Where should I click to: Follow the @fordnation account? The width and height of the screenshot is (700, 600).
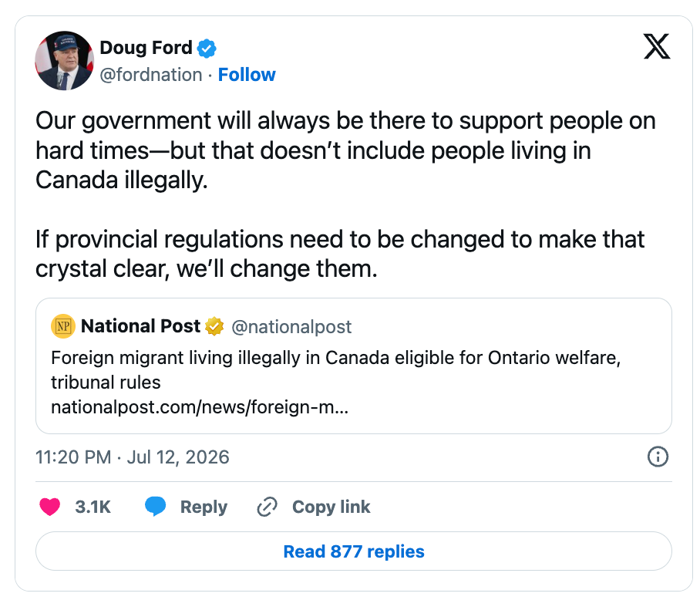click(x=247, y=75)
